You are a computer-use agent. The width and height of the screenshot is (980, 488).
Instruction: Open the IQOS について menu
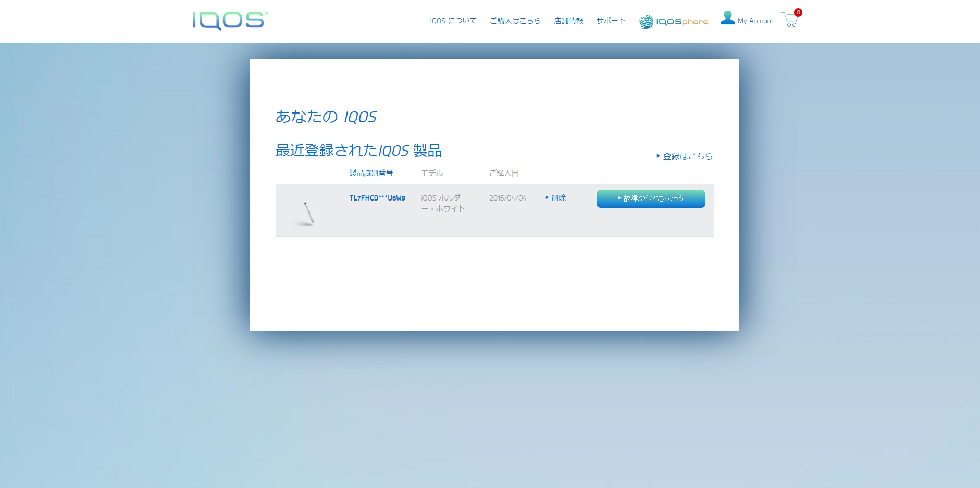(x=453, y=21)
